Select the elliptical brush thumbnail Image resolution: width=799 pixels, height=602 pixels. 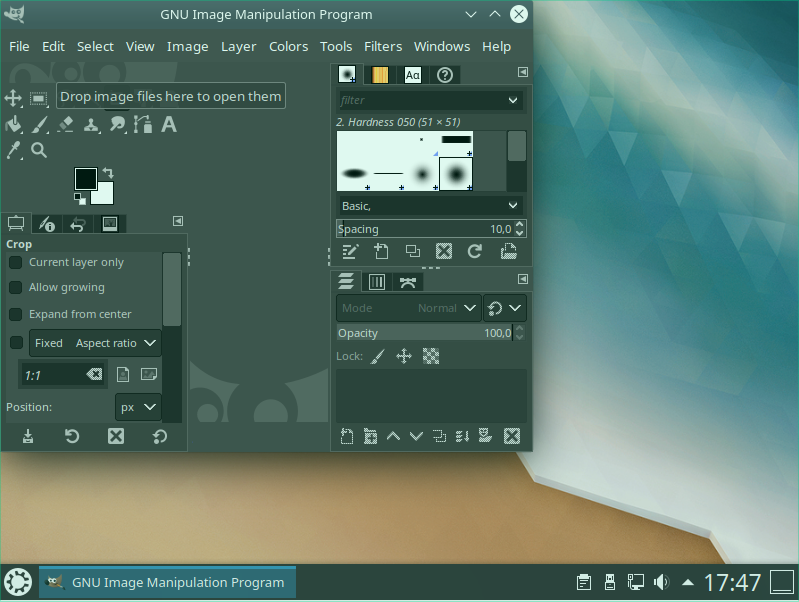click(354, 174)
